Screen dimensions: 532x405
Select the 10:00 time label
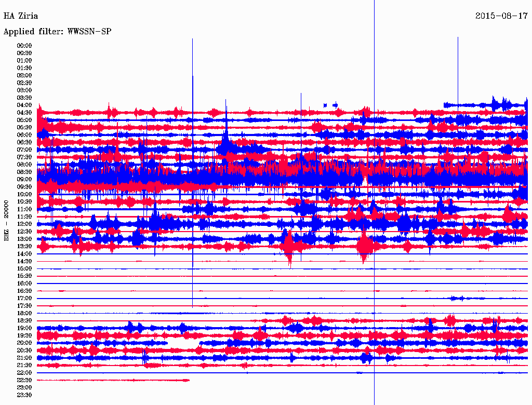24,195
